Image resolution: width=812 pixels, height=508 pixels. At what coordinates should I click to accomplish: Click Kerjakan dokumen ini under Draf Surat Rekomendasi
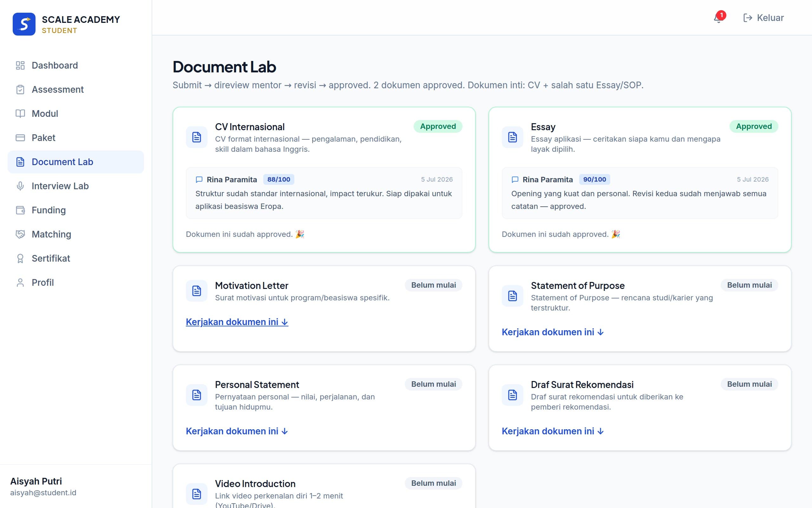tap(553, 431)
